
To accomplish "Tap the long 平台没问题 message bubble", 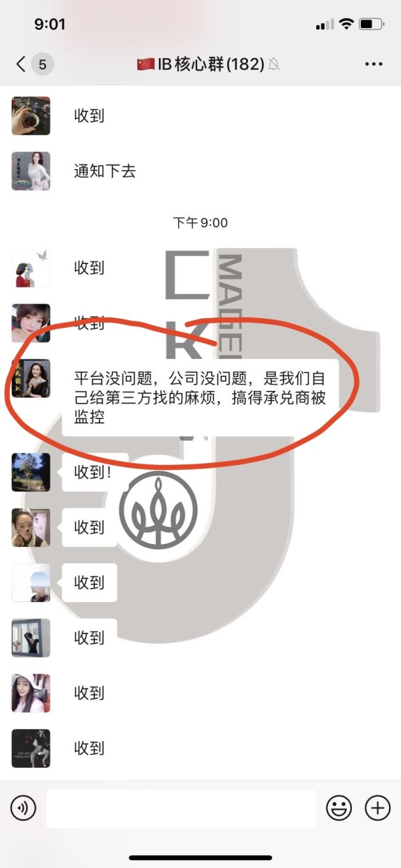I will click(200, 398).
